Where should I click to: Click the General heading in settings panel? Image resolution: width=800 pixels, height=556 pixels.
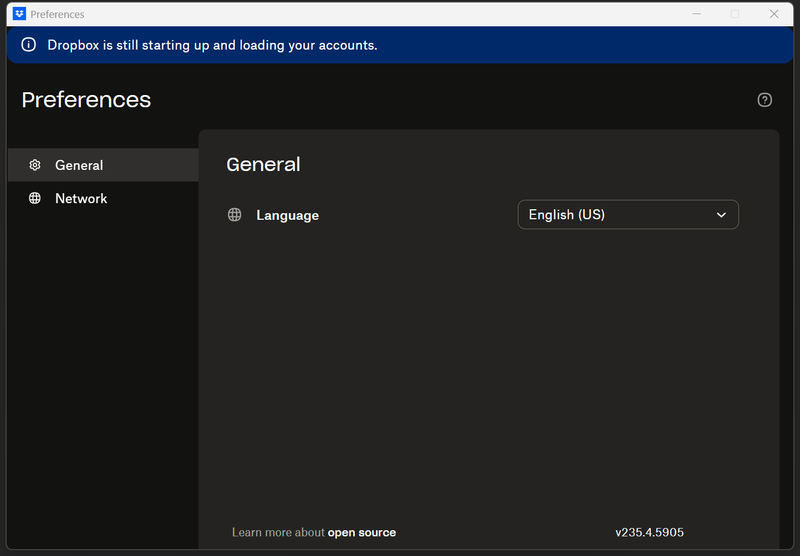pyautogui.click(x=263, y=164)
